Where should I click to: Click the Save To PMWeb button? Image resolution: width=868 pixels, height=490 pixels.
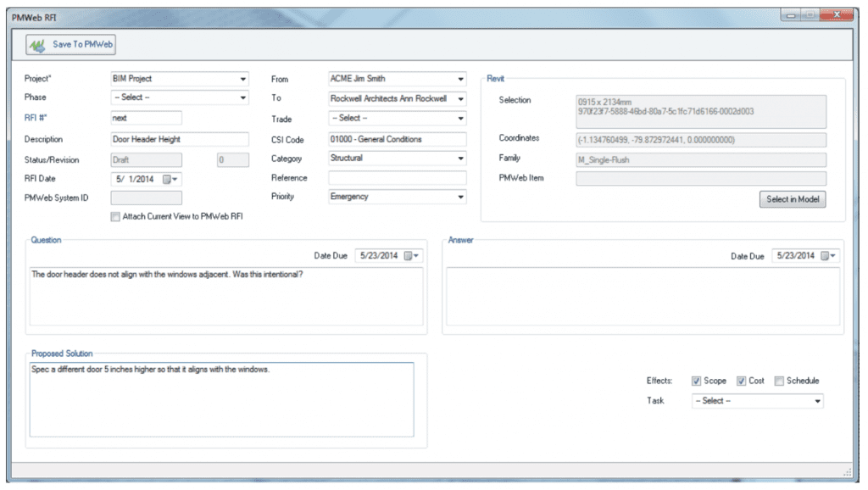pos(70,44)
